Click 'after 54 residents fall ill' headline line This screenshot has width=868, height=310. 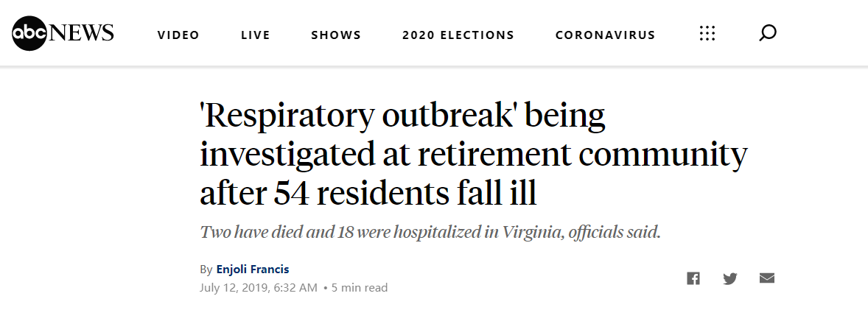[x=368, y=193]
